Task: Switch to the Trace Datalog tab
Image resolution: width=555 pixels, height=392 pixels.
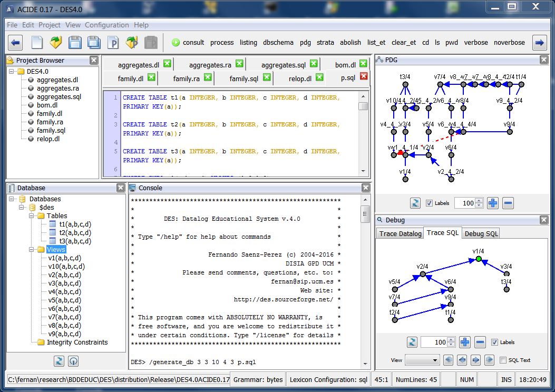Action: [401, 233]
